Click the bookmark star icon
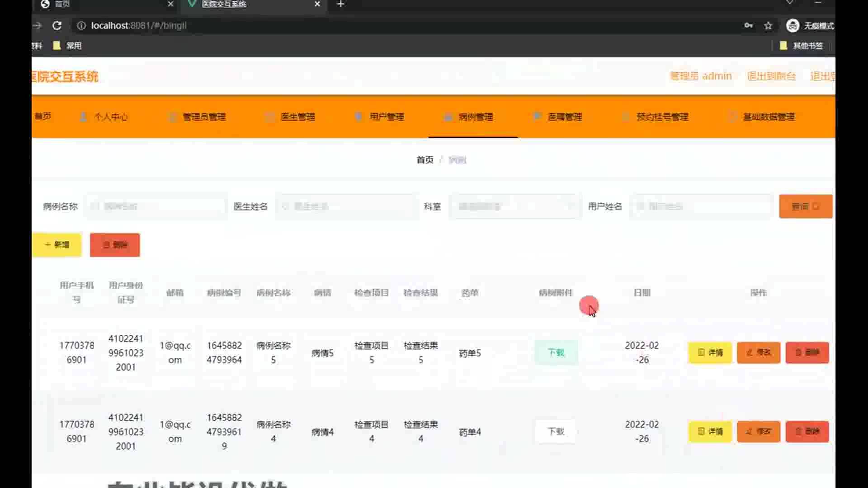 pos(768,26)
